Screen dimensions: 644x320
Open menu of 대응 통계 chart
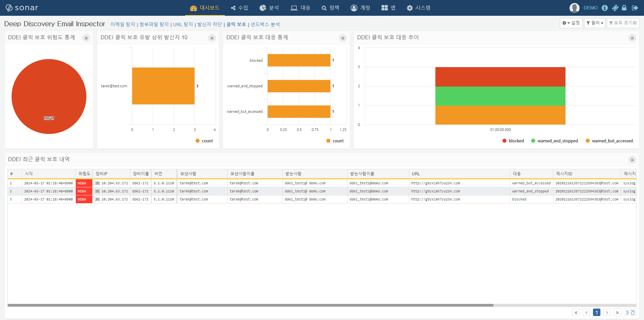pos(343,38)
